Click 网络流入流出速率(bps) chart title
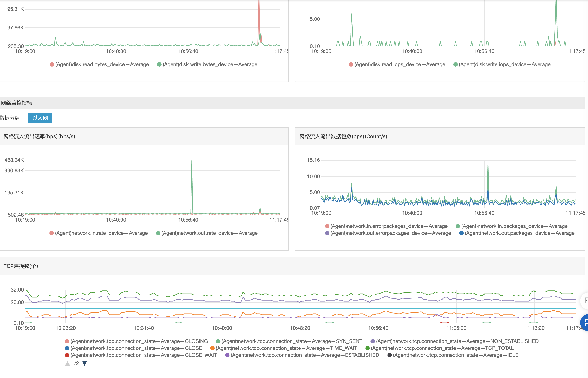588x378 pixels. pos(39,136)
